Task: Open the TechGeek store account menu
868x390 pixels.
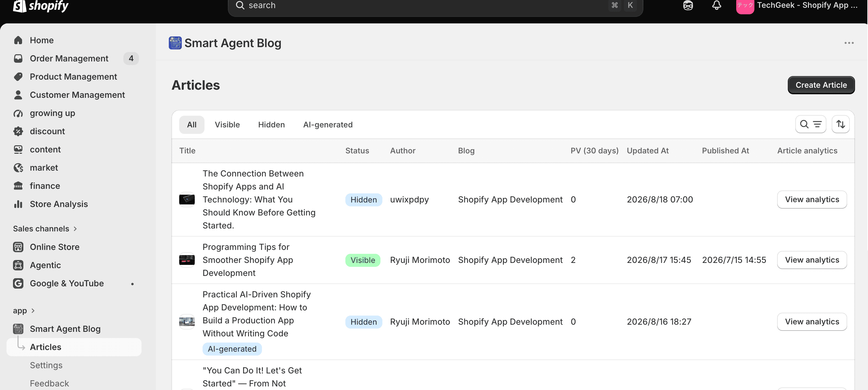Action: [797, 6]
